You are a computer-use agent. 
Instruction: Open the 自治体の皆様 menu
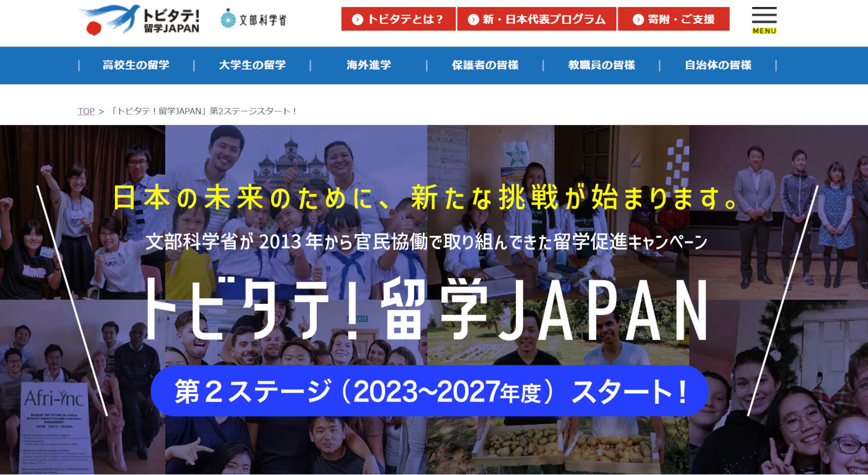tap(718, 65)
